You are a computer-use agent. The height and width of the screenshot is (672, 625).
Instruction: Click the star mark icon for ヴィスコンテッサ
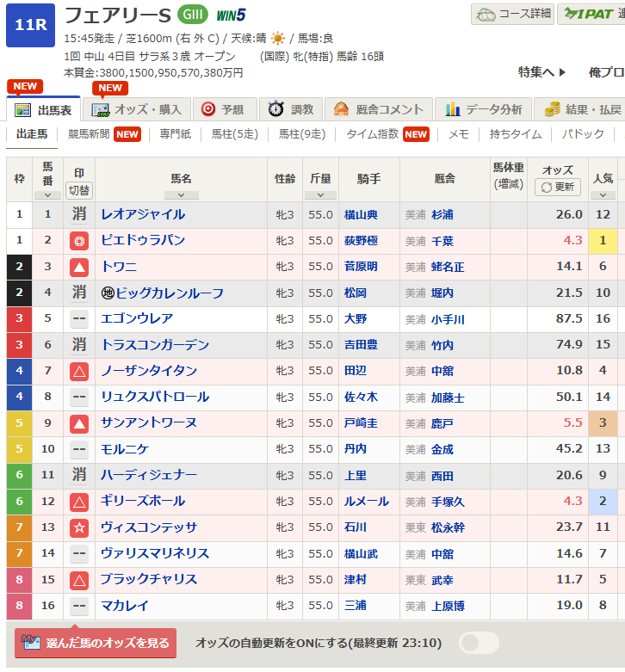pos(79,528)
